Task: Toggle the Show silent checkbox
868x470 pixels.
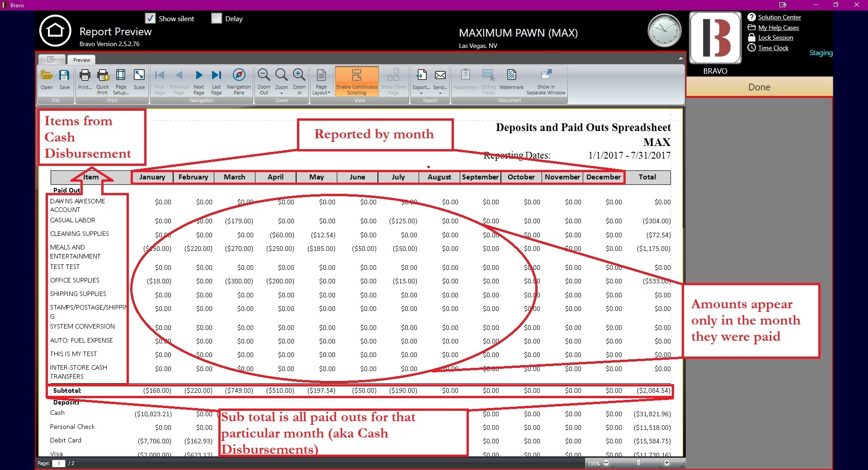Action: [150, 19]
